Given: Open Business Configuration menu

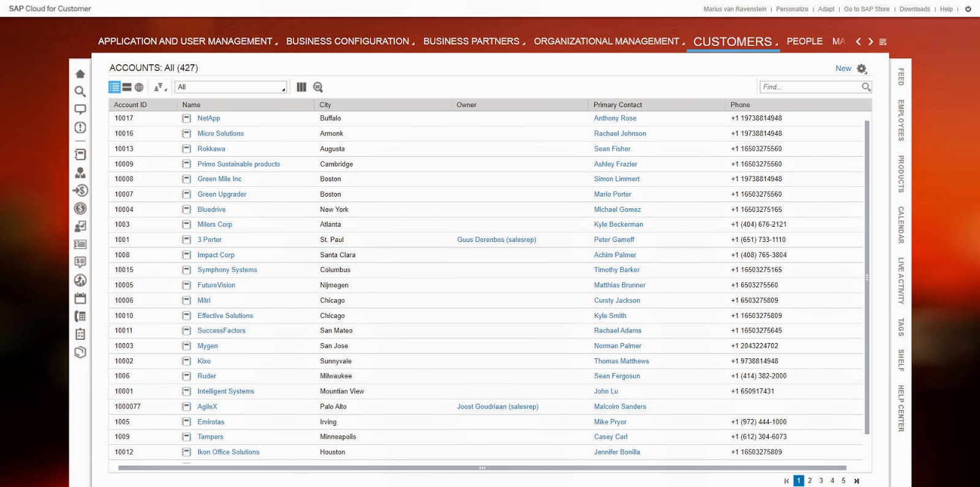Looking at the screenshot, I should pyautogui.click(x=350, y=41).
